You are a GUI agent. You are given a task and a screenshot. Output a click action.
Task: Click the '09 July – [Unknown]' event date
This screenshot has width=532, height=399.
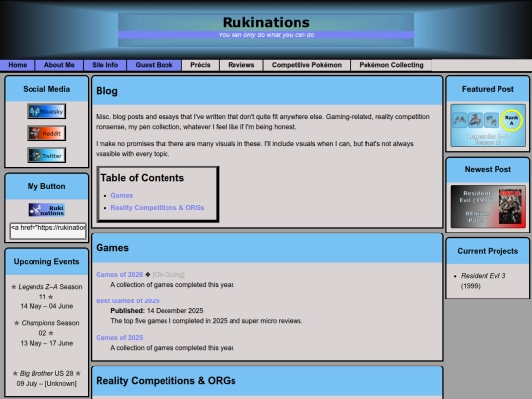[x=46, y=384]
